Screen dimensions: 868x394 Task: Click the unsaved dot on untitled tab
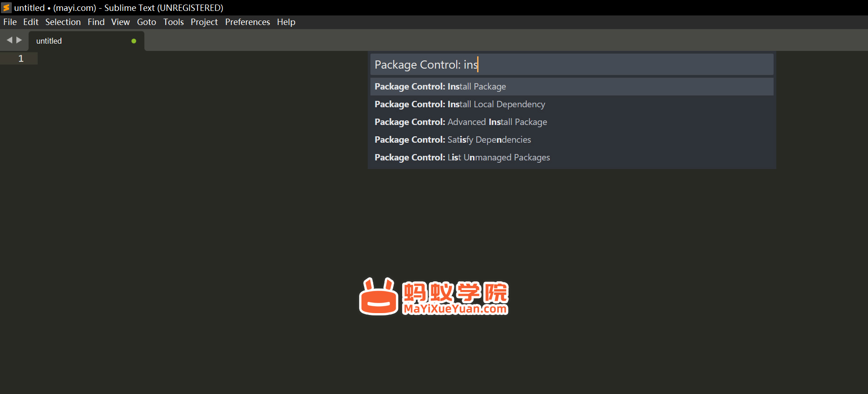tap(134, 41)
